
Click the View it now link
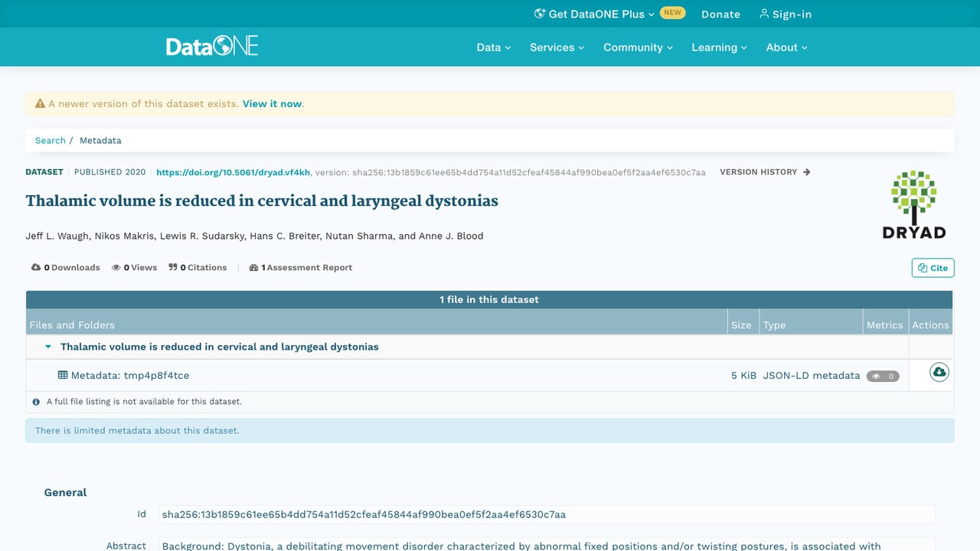click(272, 103)
